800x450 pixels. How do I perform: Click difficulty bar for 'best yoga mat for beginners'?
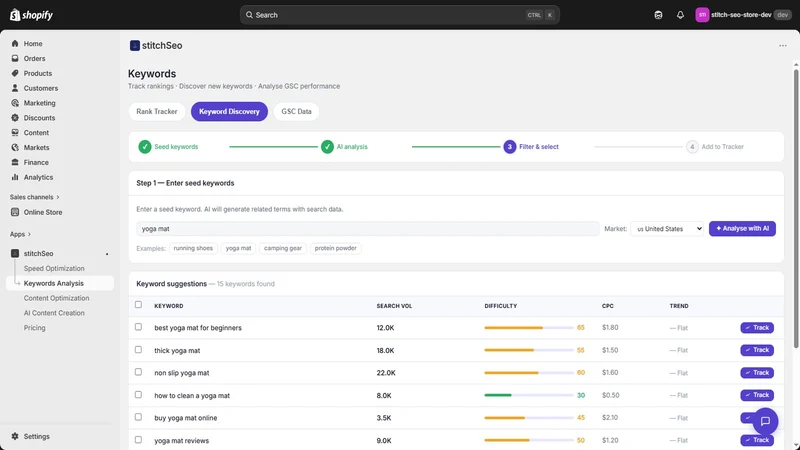pyautogui.click(x=529, y=328)
